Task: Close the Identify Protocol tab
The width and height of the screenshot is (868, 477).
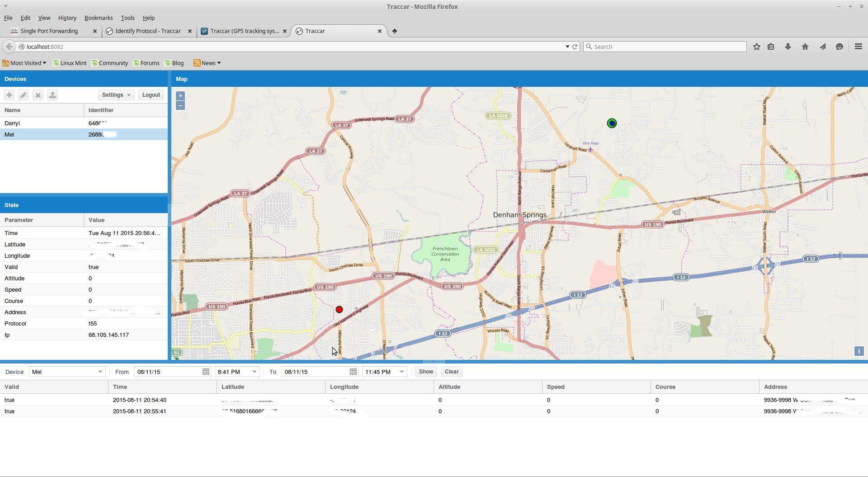Action: pyautogui.click(x=190, y=31)
